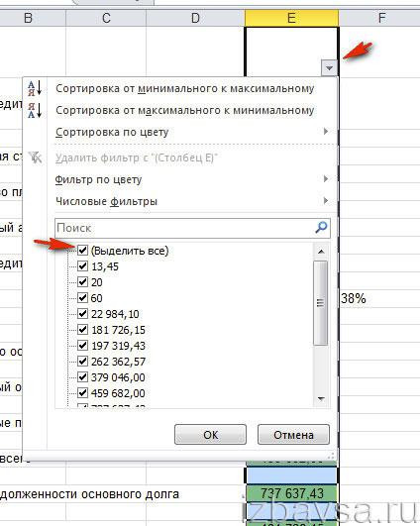Open the filter dropdown arrow in column E
The width and height of the screenshot is (420, 526).
[x=329, y=68]
